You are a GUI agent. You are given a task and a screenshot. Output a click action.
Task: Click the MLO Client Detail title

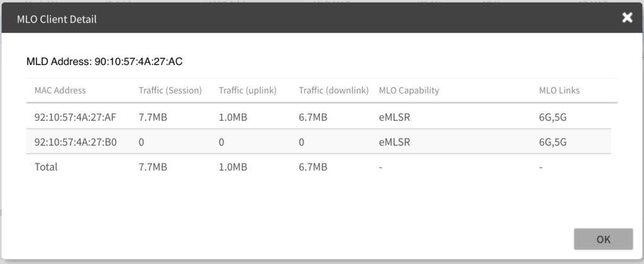(x=57, y=20)
